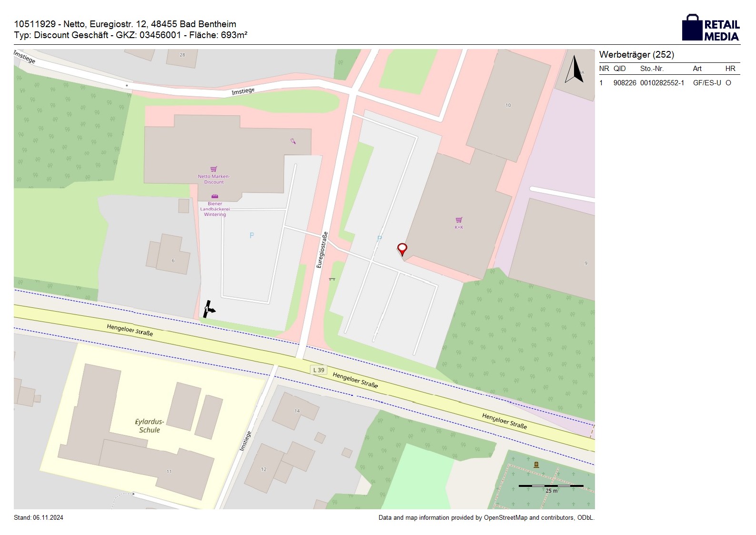Click the bench icon beside Euregiostraße
The height and width of the screenshot is (535, 756).
(x=332, y=279)
